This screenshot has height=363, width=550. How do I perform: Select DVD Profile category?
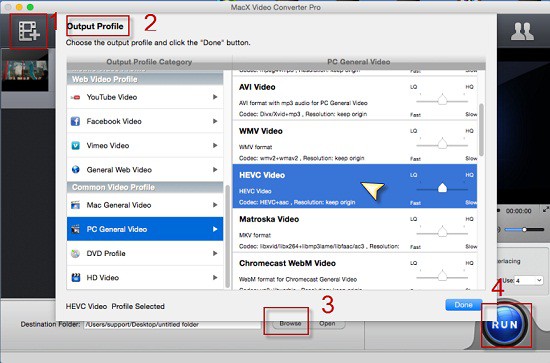145,254
